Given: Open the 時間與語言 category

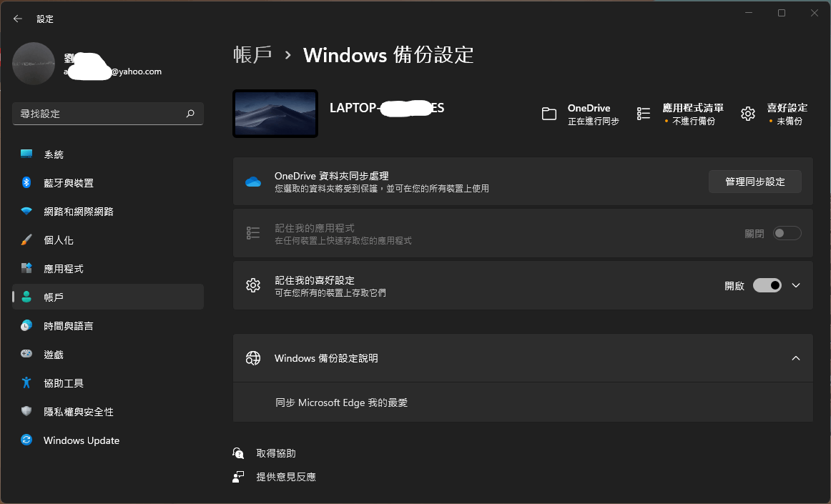Looking at the screenshot, I should pyautogui.click(x=108, y=326).
